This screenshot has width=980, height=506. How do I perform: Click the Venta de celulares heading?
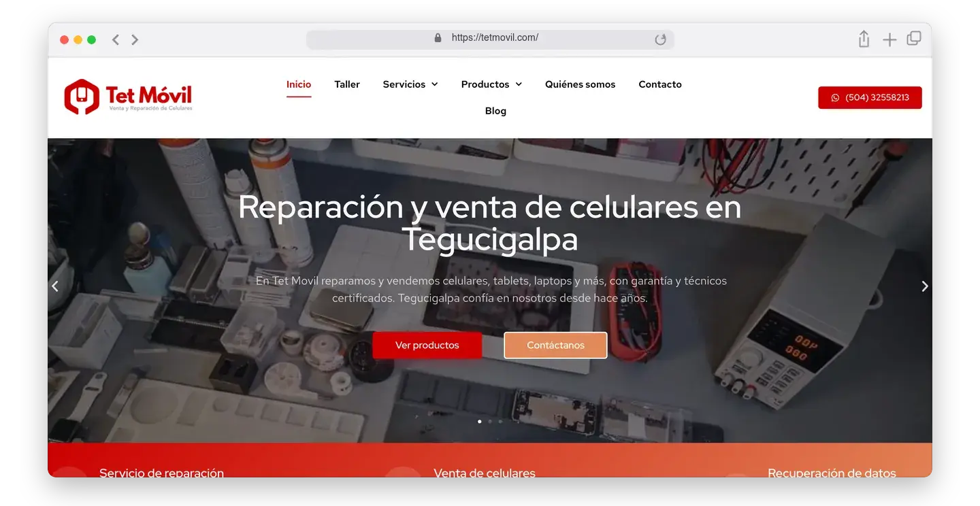click(485, 473)
